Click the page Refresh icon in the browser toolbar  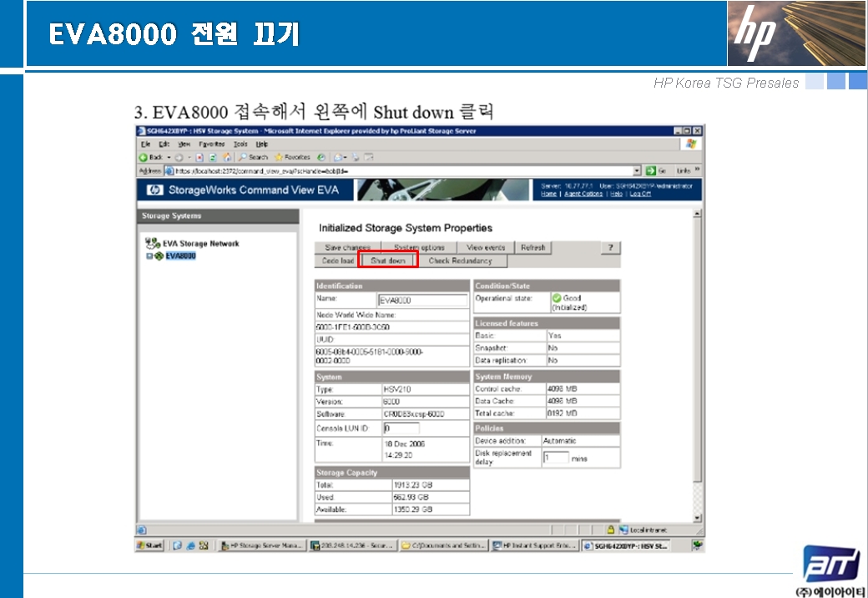pos(212,157)
